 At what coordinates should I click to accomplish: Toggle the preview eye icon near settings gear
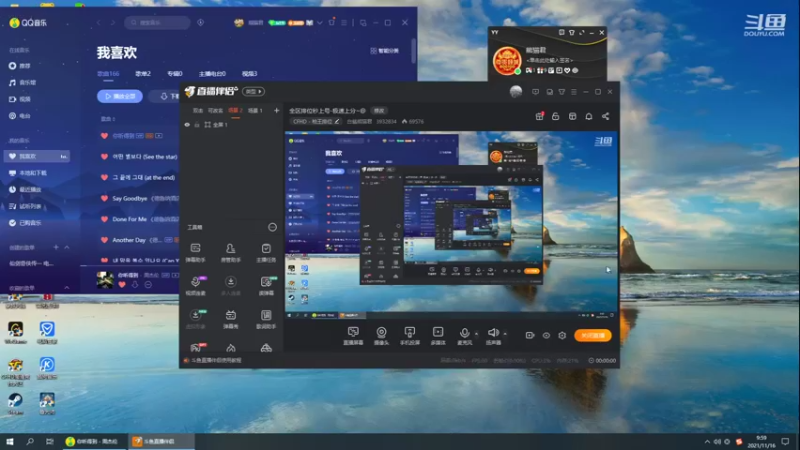[x=546, y=335]
